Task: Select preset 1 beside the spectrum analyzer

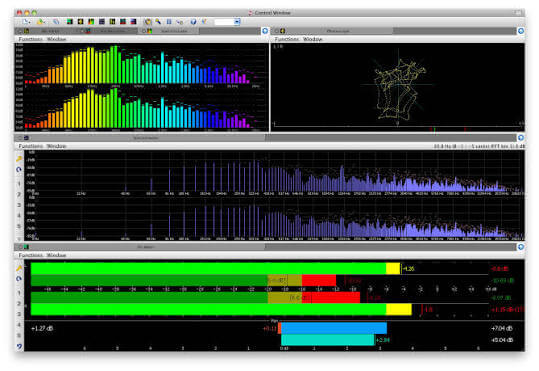Action: (x=19, y=184)
